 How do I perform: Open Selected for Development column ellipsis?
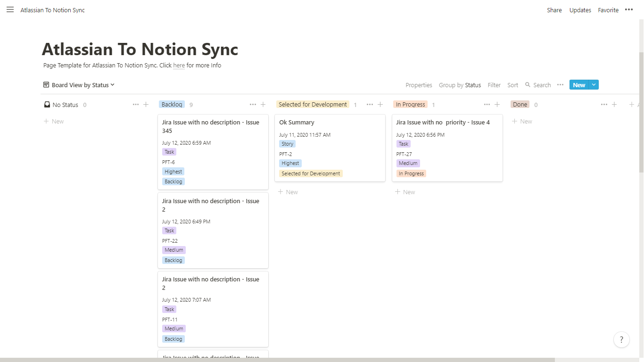pos(370,105)
